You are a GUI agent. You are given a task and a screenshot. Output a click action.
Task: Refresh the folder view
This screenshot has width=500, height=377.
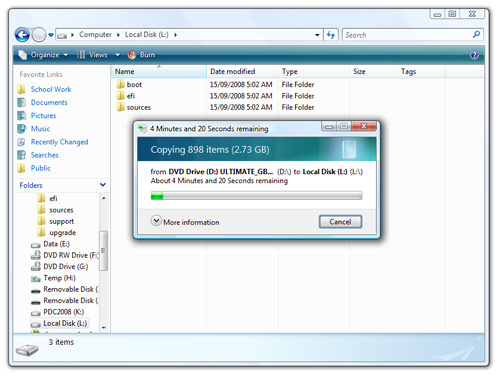pyautogui.click(x=331, y=35)
